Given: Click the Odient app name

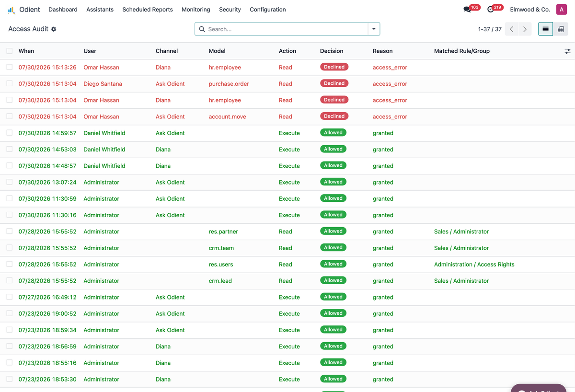Looking at the screenshot, I should [x=30, y=10].
